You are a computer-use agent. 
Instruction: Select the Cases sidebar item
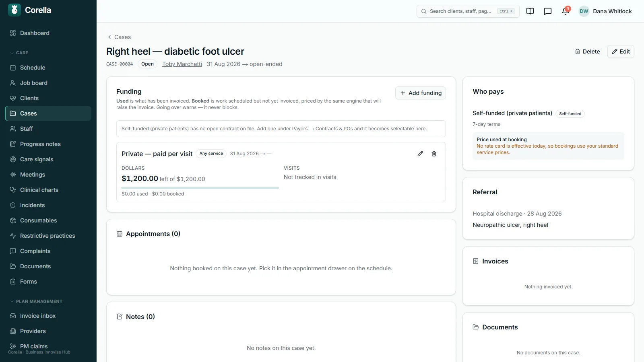(x=48, y=113)
